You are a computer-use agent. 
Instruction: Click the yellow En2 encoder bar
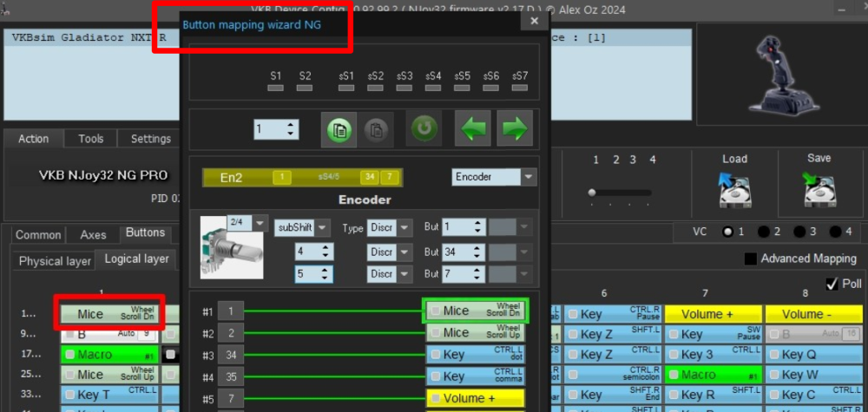click(x=302, y=178)
